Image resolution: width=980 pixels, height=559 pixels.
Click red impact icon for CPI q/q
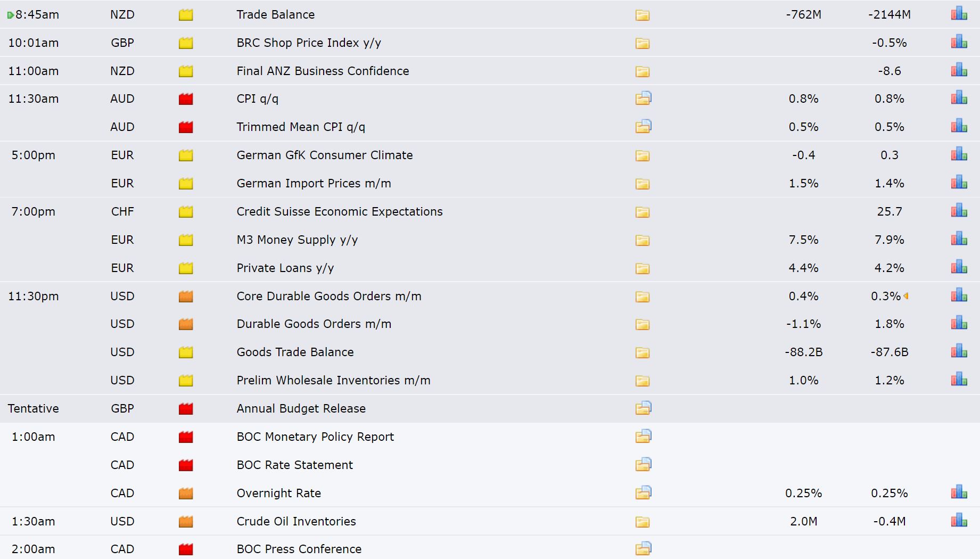186,99
